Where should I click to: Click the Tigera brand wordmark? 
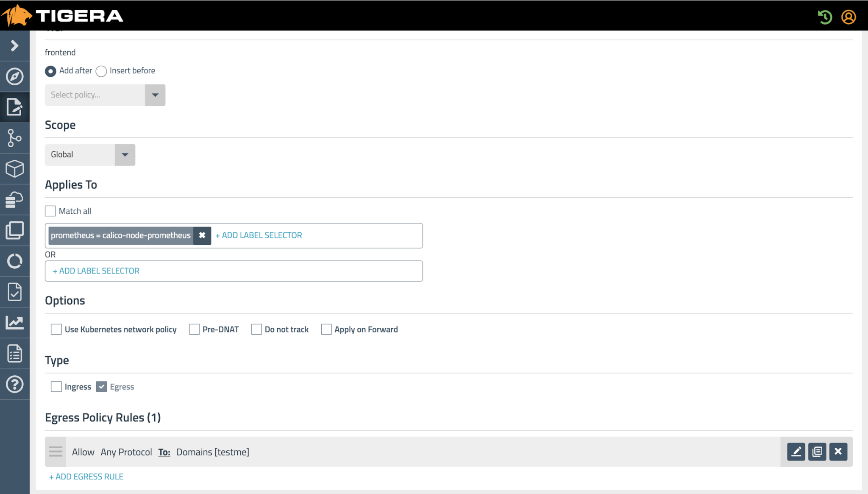(79, 16)
